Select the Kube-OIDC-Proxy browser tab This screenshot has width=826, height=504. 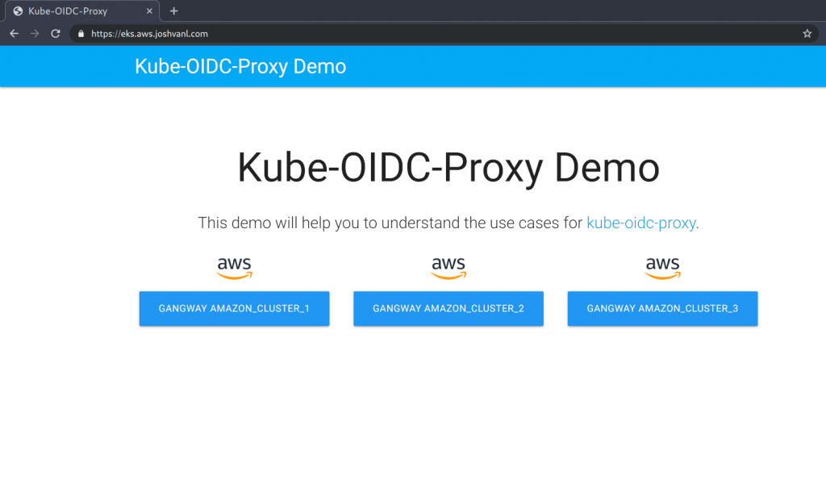(82, 11)
